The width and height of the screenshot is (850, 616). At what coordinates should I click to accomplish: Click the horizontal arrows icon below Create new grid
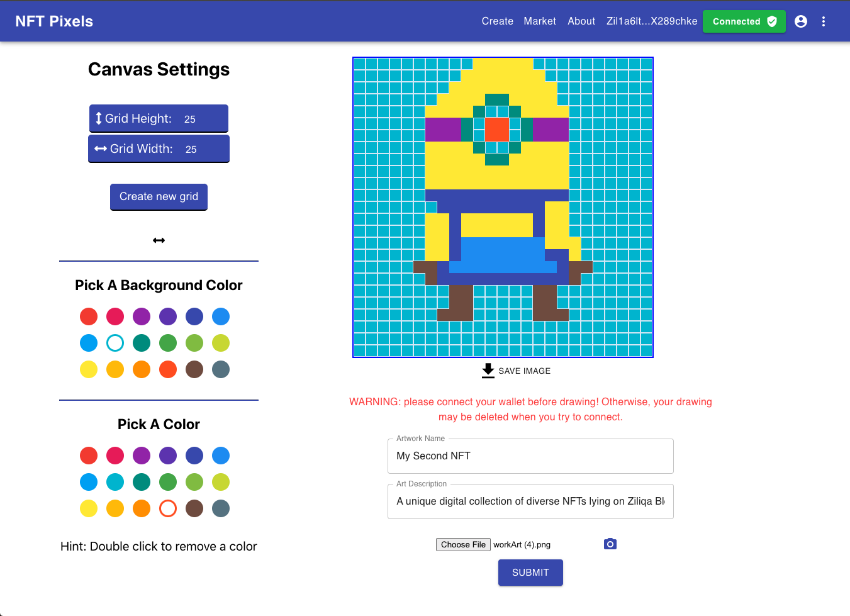[159, 240]
